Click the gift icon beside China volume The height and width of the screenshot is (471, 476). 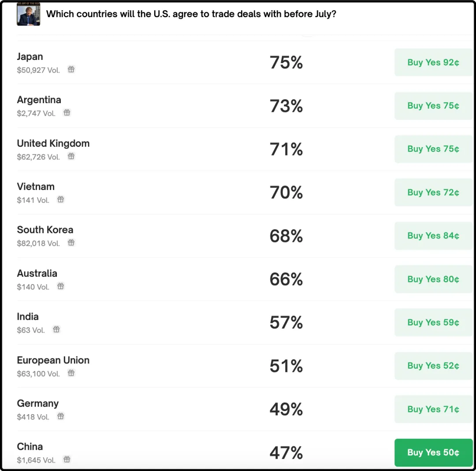pos(67,459)
